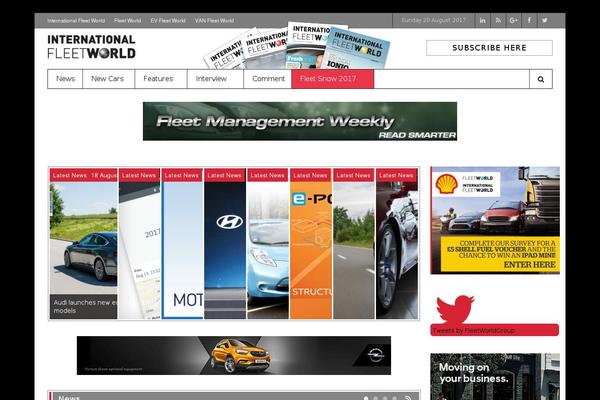Click the Shell survey Enter Here ad

pyautogui.click(x=495, y=220)
